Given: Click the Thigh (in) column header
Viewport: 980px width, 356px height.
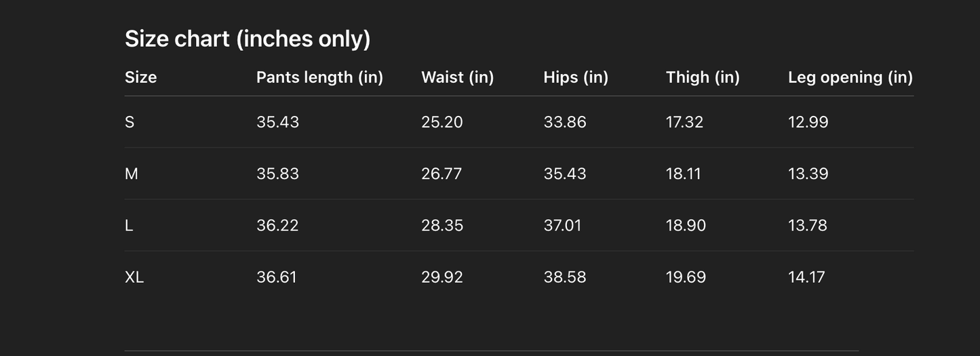Looking at the screenshot, I should coord(703,77).
